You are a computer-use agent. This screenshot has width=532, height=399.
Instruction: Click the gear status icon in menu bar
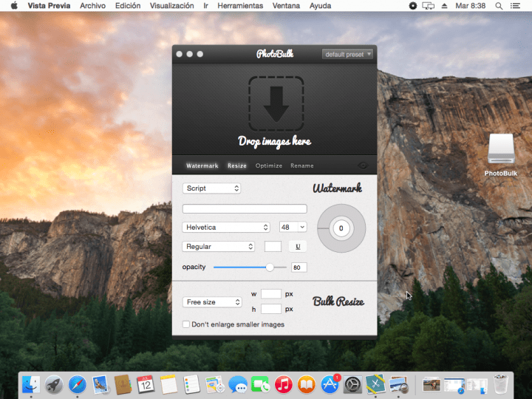click(412, 6)
